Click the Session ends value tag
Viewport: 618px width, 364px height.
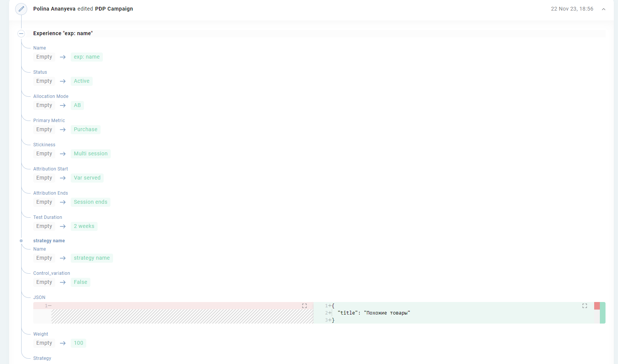tap(90, 202)
